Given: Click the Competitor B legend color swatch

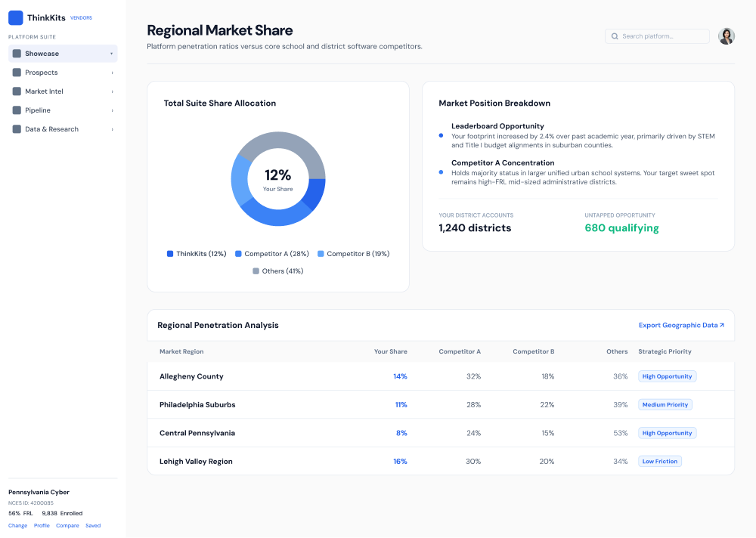Looking at the screenshot, I should click(x=321, y=254).
